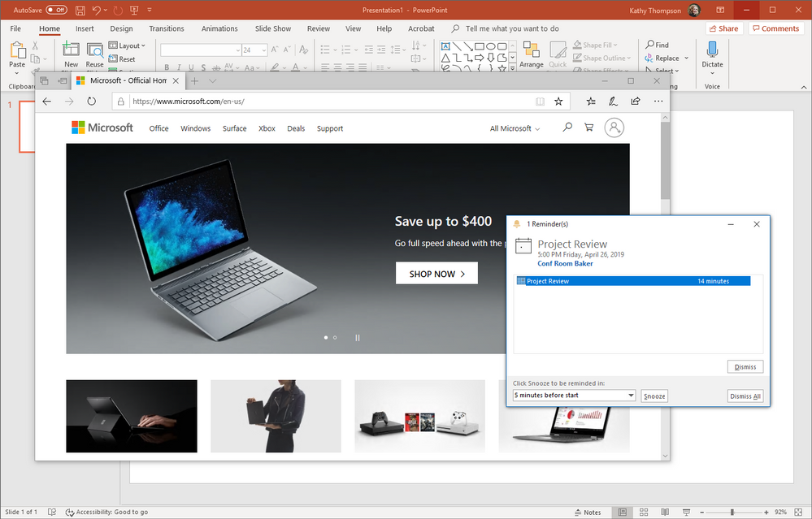Click the Snooze button
The height and width of the screenshot is (519, 812).
click(654, 396)
